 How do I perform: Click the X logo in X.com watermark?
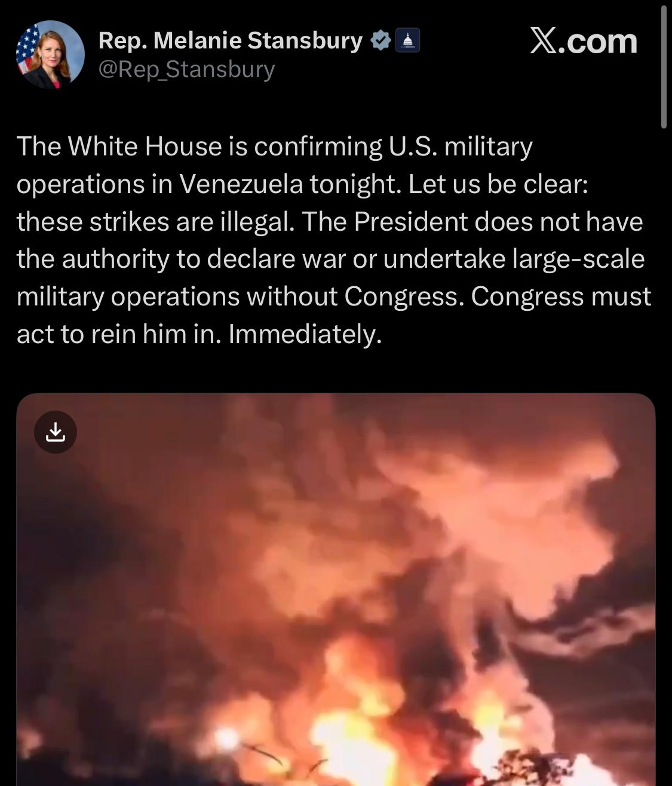pos(543,41)
